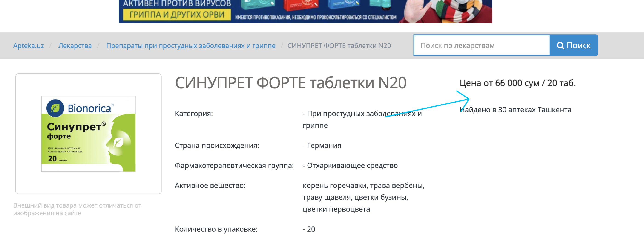The image size is (644, 246).
Task: Click the Поиск search button
Action: pos(574,45)
